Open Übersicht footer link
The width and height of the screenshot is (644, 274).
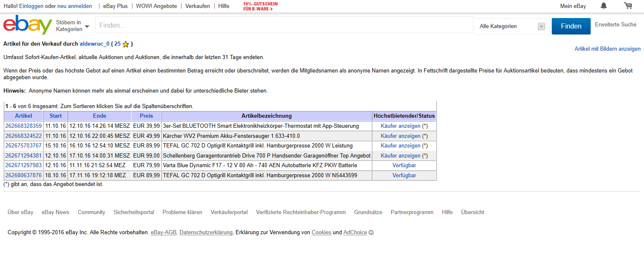pos(473,212)
